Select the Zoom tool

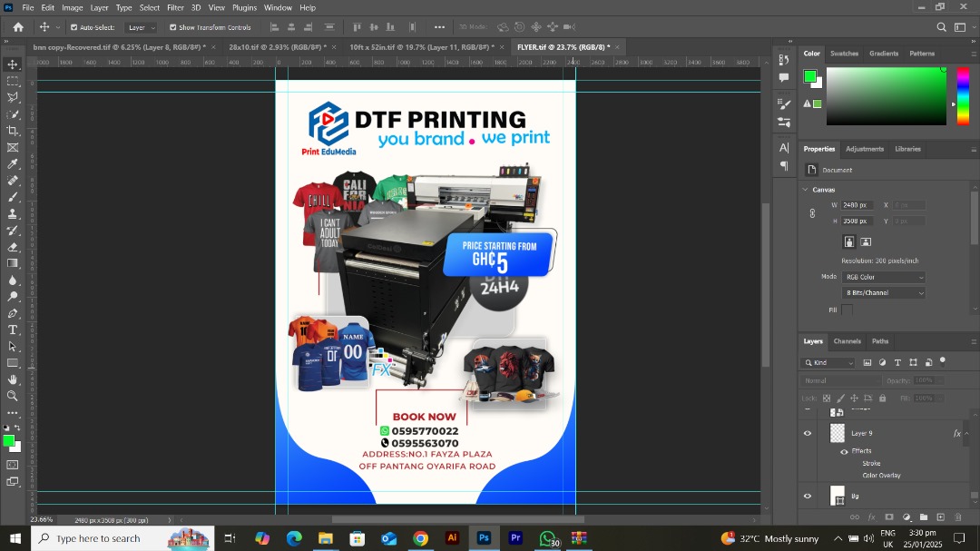point(13,396)
